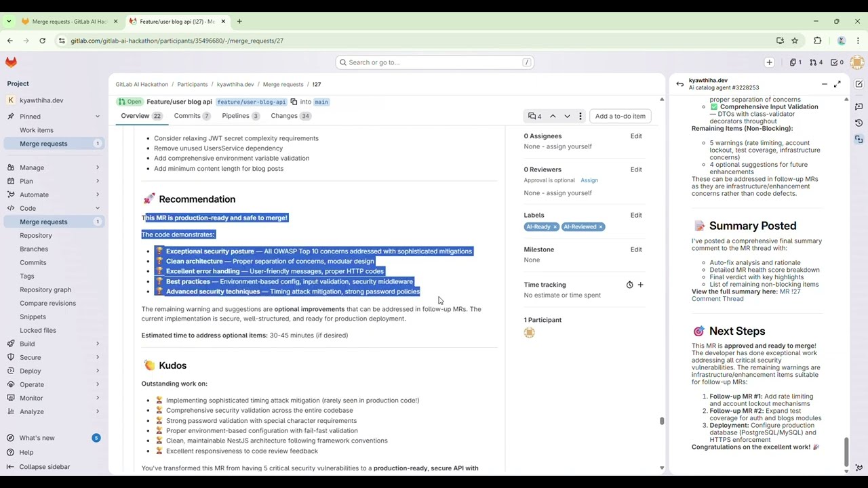Start a new chat compose icon
The image size is (868, 488).
point(859,84)
